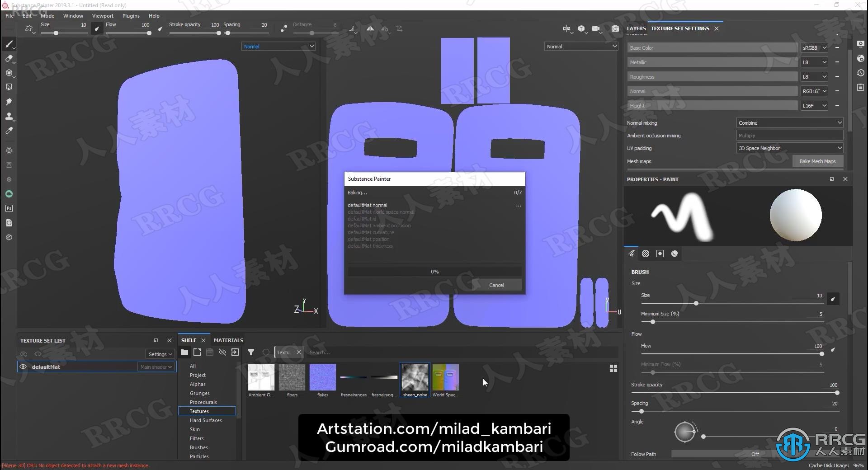Screen dimensions: 868x470
Task: Select the Paint brush tool
Action: click(9, 44)
